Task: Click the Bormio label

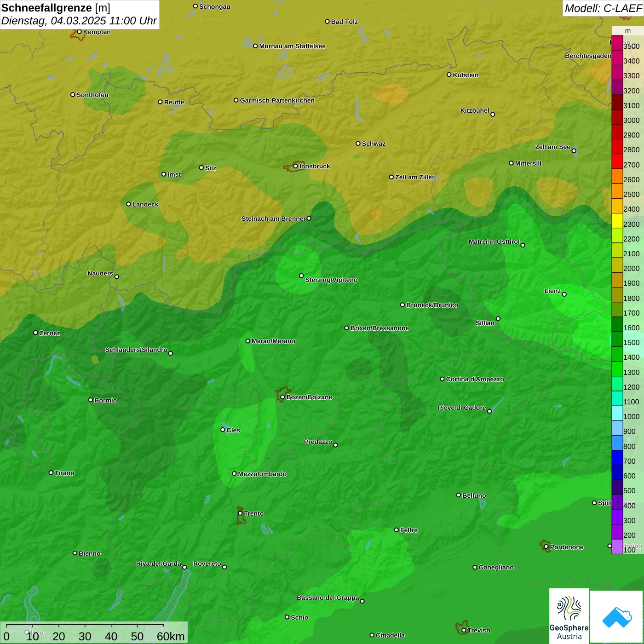Action: [x=105, y=400]
